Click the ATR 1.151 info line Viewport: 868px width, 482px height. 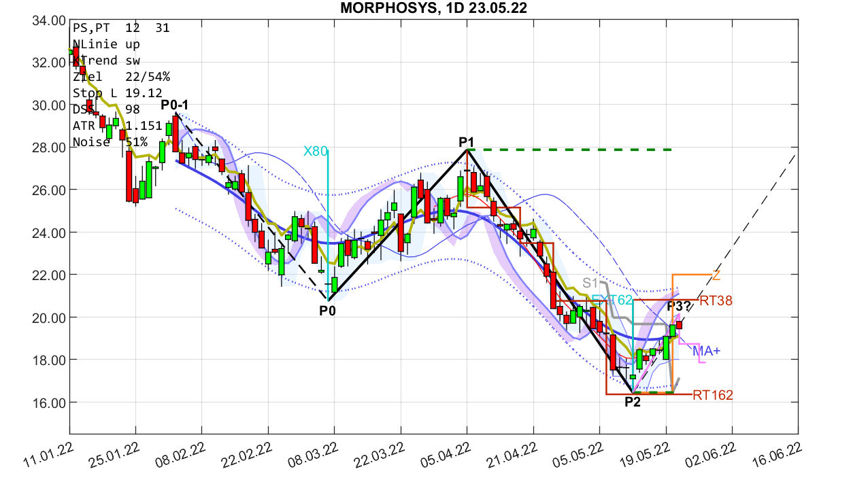117,126
